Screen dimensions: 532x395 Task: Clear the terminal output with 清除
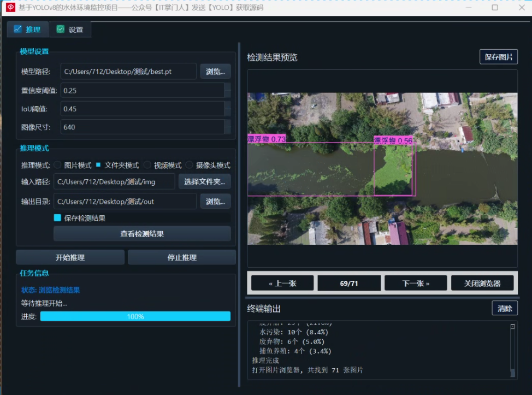click(x=505, y=309)
